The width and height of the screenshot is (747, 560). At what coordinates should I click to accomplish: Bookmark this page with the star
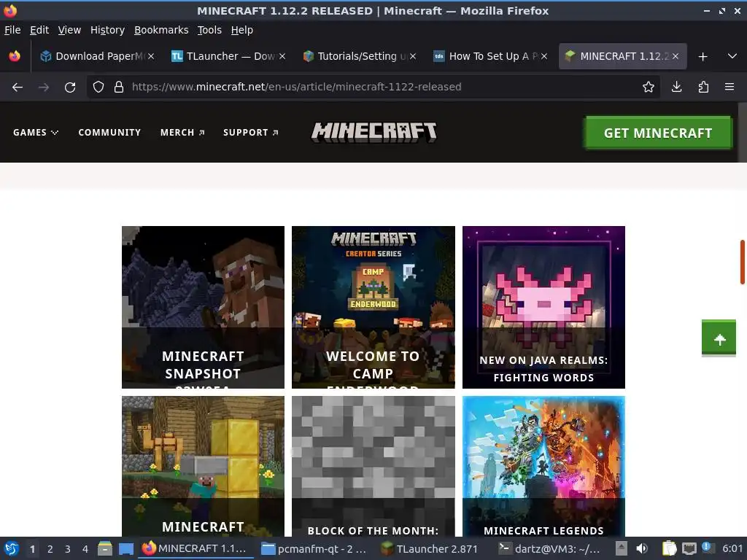(648, 87)
